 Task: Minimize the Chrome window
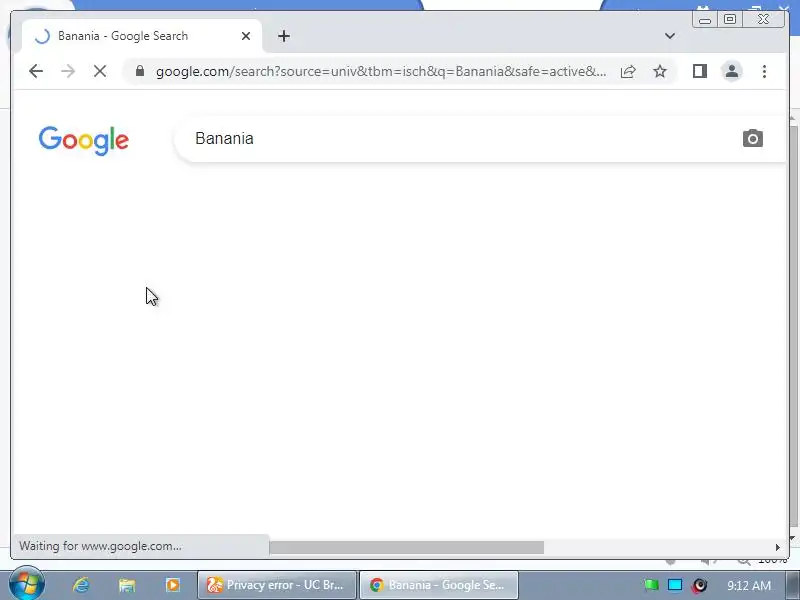(705, 19)
